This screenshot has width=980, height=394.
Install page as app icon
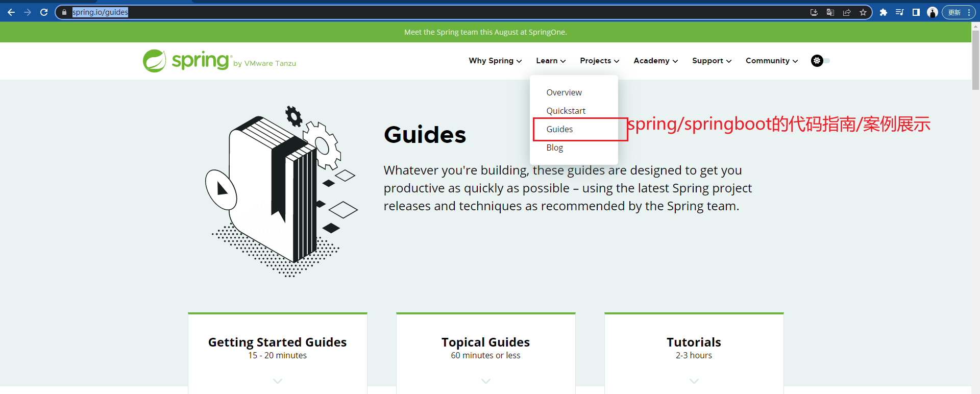(x=814, y=12)
